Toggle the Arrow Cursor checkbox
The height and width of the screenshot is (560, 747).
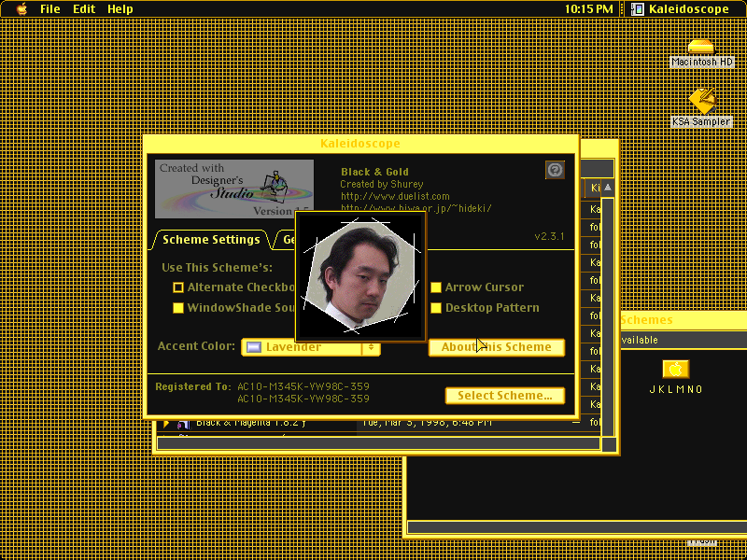click(435, 287)
